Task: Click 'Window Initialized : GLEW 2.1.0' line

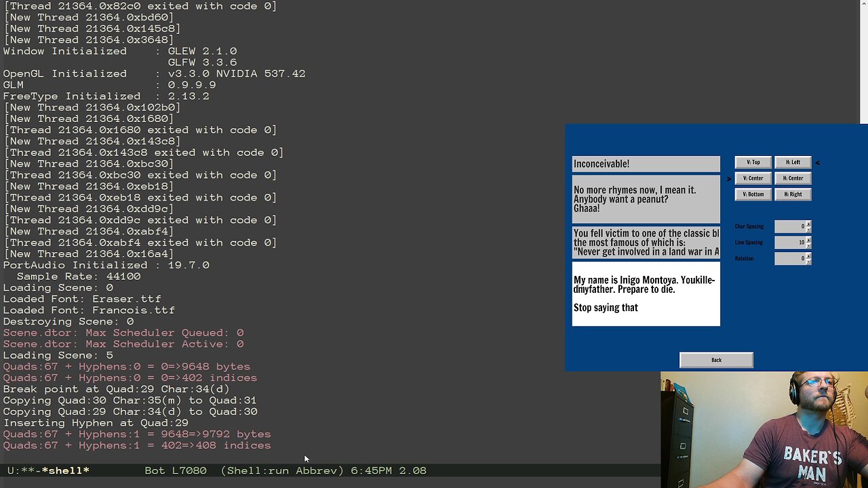Action: 120,51
